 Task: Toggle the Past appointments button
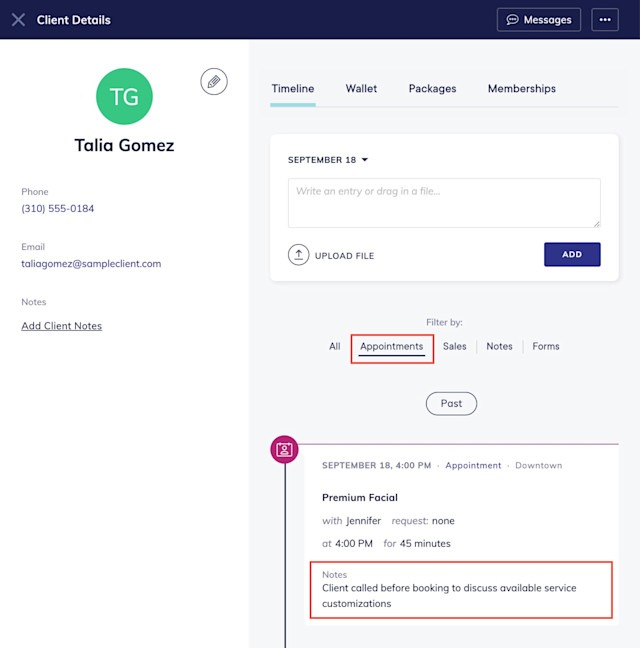coord(451,404)
